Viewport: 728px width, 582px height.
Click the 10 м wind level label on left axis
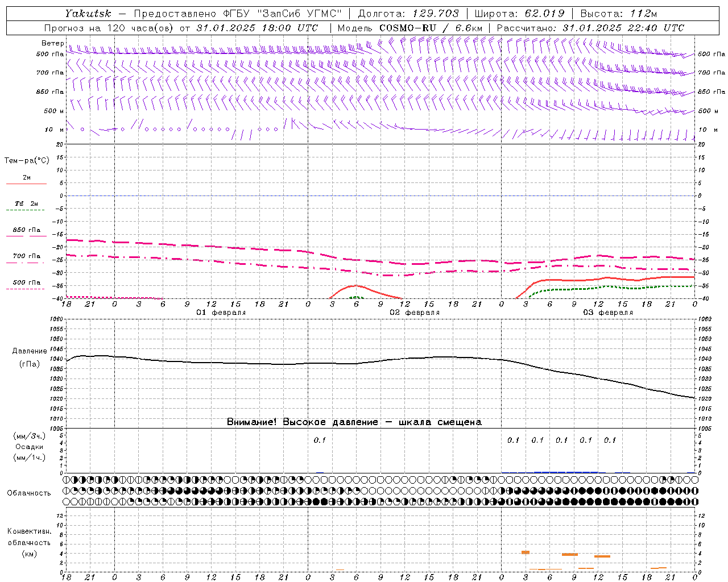tap(54, 130)
